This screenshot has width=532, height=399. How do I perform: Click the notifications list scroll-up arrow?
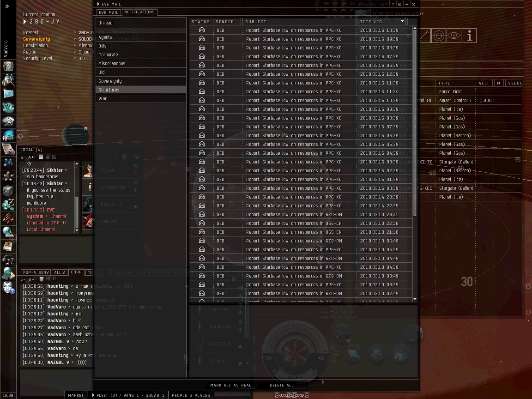(x=415, y=28)
